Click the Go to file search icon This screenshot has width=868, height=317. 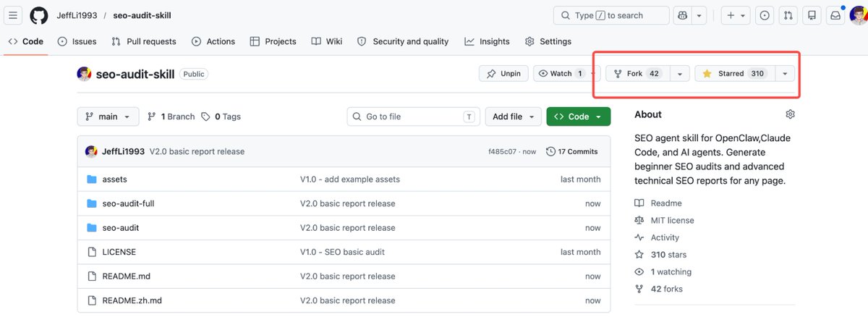357,117
